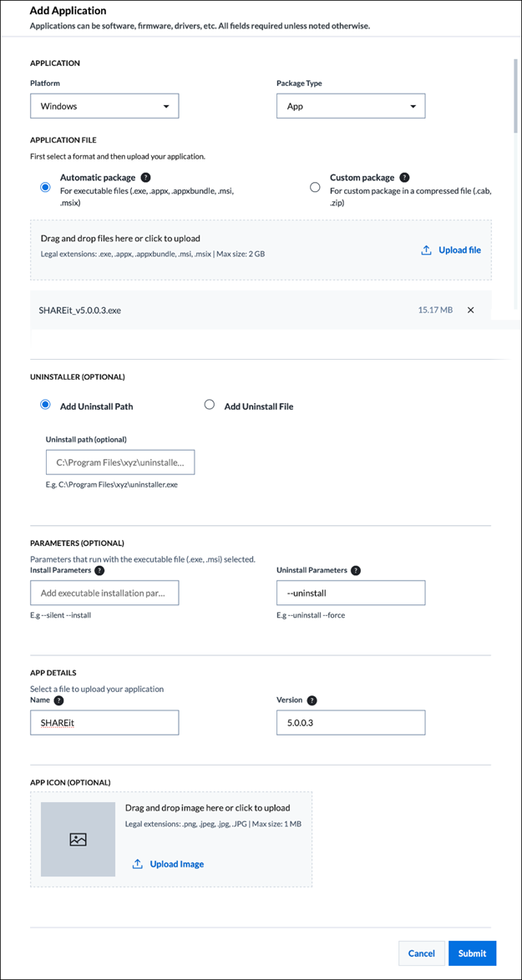Remove the SHAREit_v5.0.0.3.exe file with X
522x980 pixels.
point(471,310)
